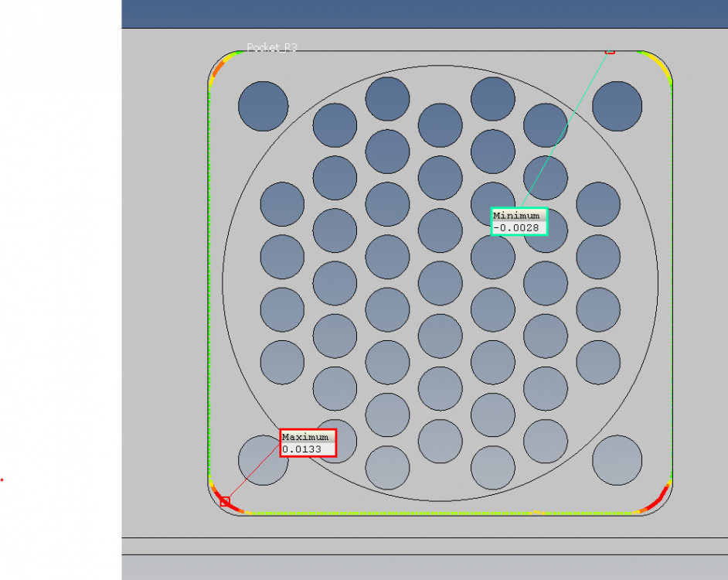Click the small orange marker on bottom pocket edge
728x580 pixels.
pyautogui.click(x=535, y=512)
